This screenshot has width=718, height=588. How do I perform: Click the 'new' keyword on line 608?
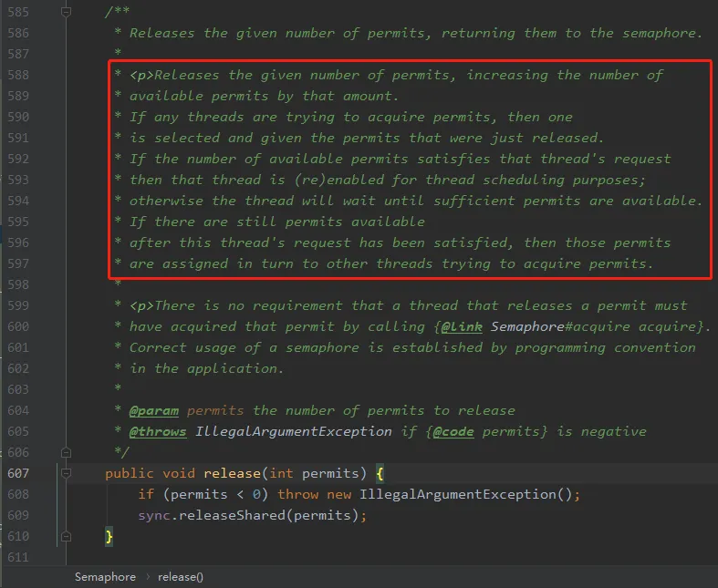(338, 494)
